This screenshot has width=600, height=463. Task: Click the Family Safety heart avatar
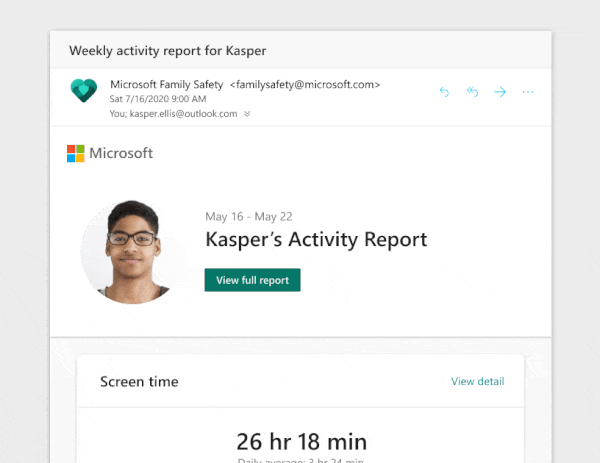point(84,90)
